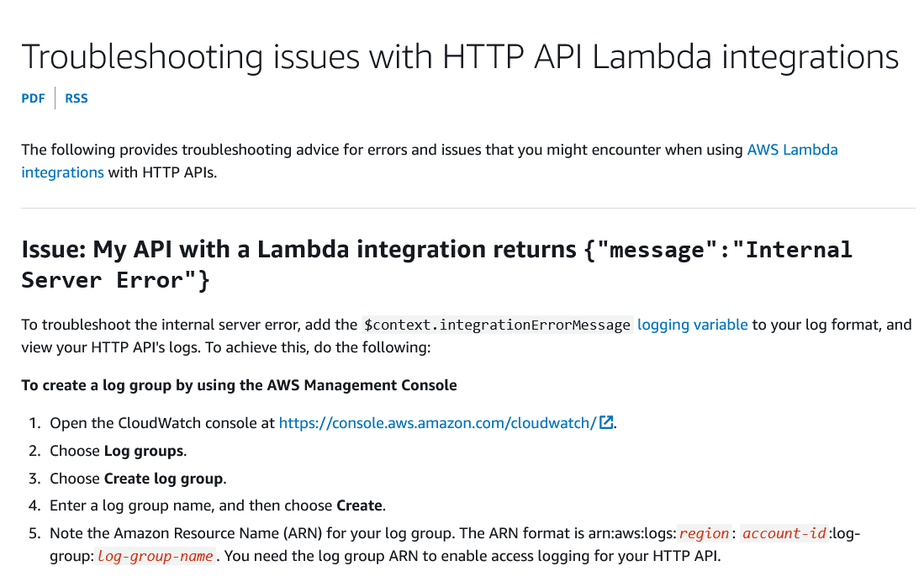
Task: Click the "To create a log group" subheading
Action: click(239, 385)
